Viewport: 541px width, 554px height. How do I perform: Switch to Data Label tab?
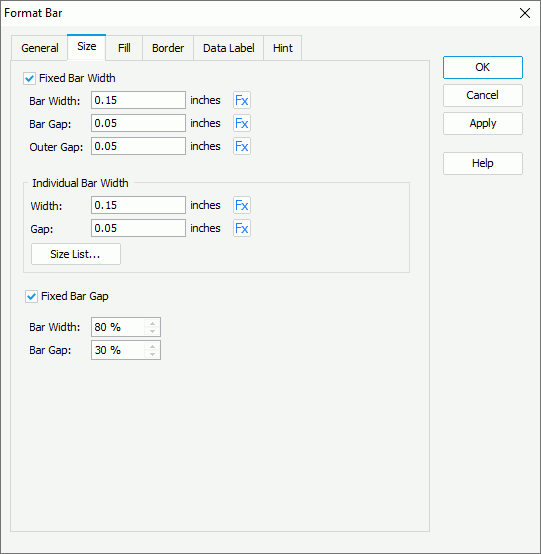[x=229, y=48]
